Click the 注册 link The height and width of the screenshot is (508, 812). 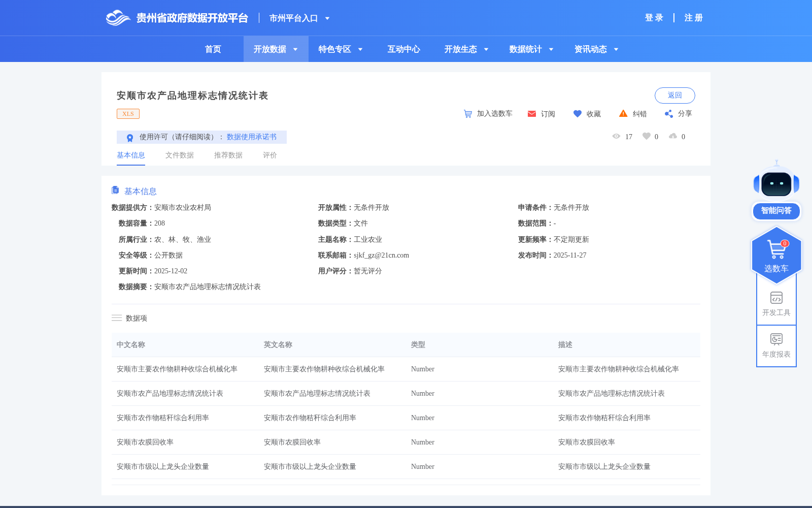[x=694, y=18]
